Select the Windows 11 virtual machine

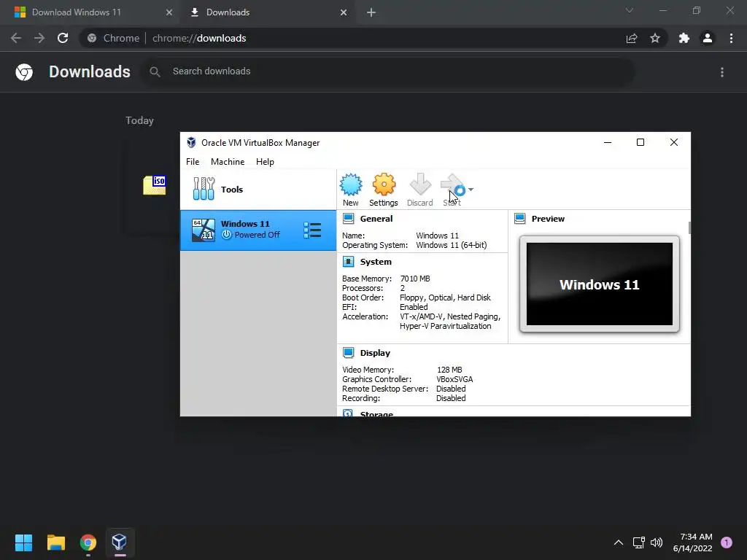(x=258, y=230)
